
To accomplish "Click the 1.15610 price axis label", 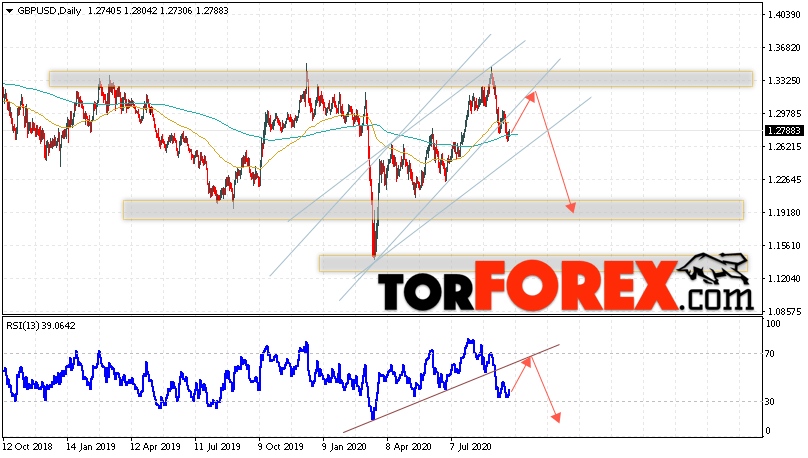I will [x=783, y=246].
